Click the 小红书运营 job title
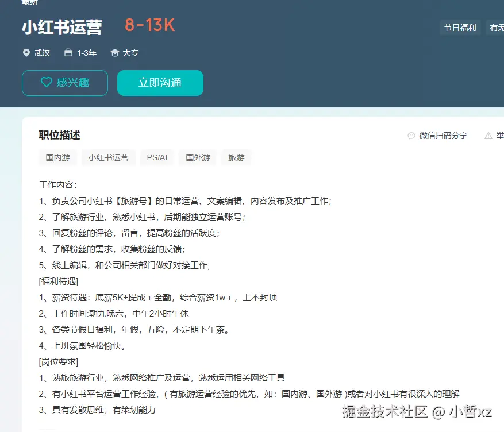 [62, 27]
